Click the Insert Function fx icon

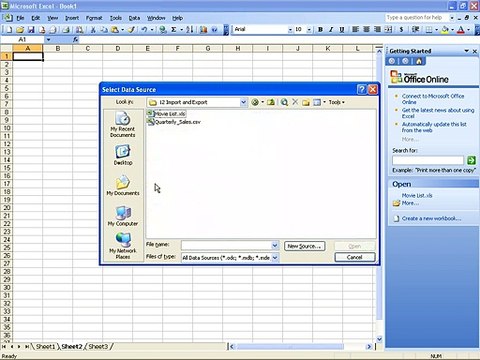tap(75, 40)
